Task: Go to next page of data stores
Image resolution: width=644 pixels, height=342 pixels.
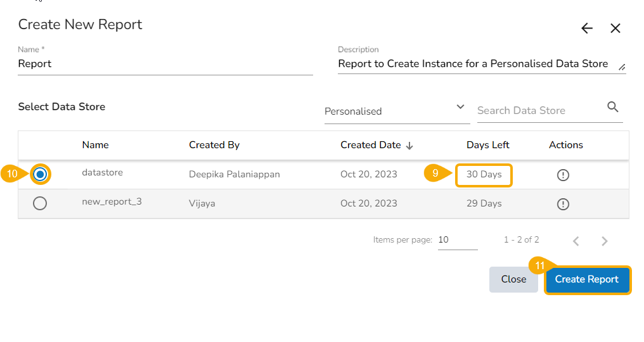Action: [605, 241]
